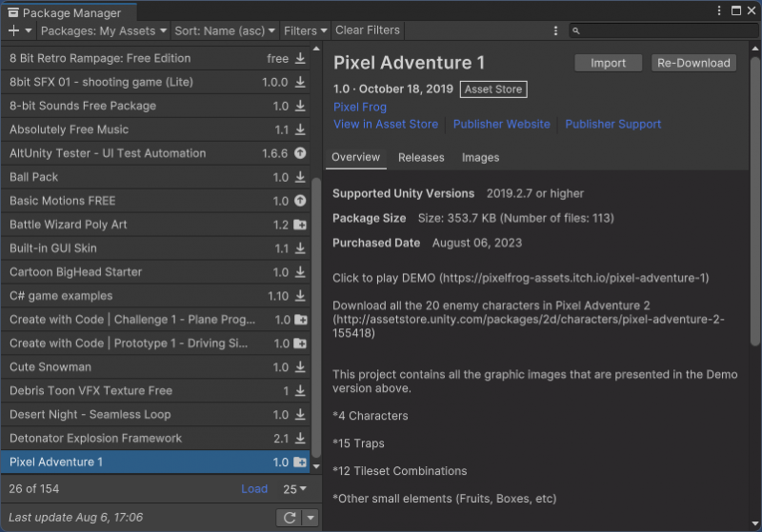
Task: Open View in Asset Store link
Action: point(386,125)
